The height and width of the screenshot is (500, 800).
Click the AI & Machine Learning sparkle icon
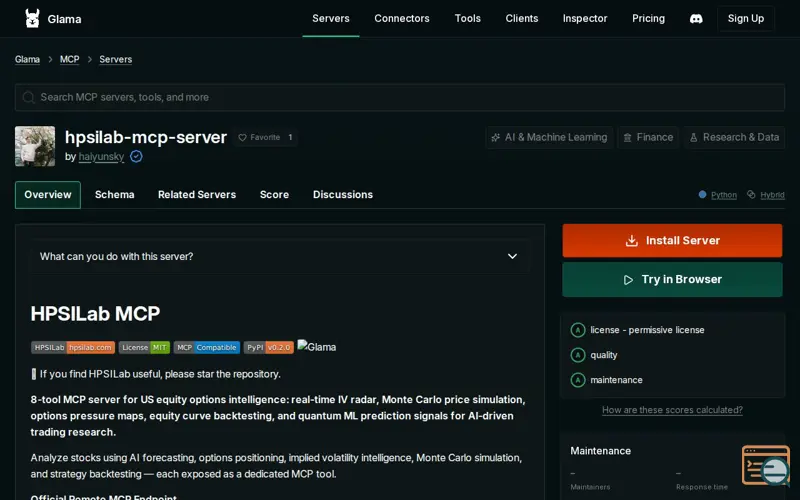point(495,137)
